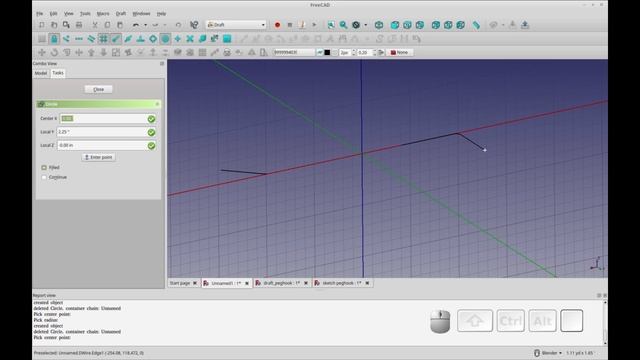Open the File menu
This screenshot has width=640, height=360.
pos(40,13)
